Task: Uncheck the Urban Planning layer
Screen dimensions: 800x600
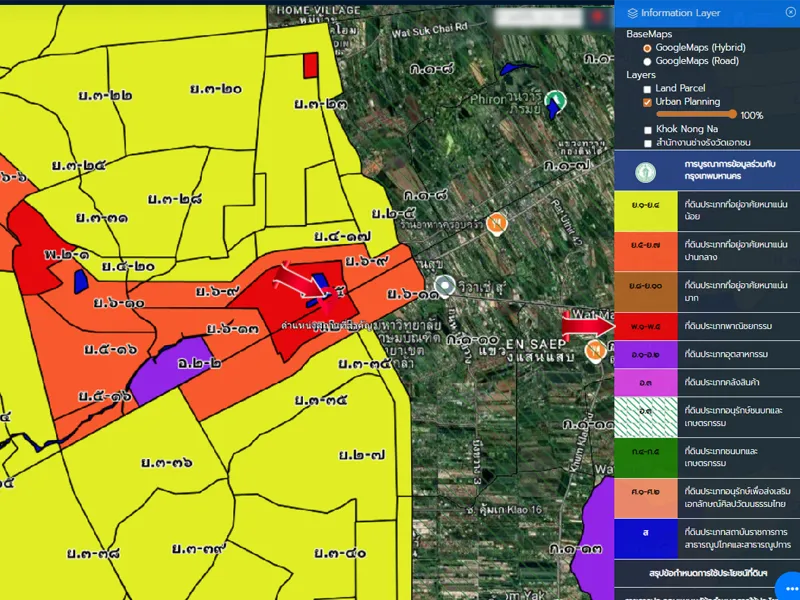Action: (647, 102)
